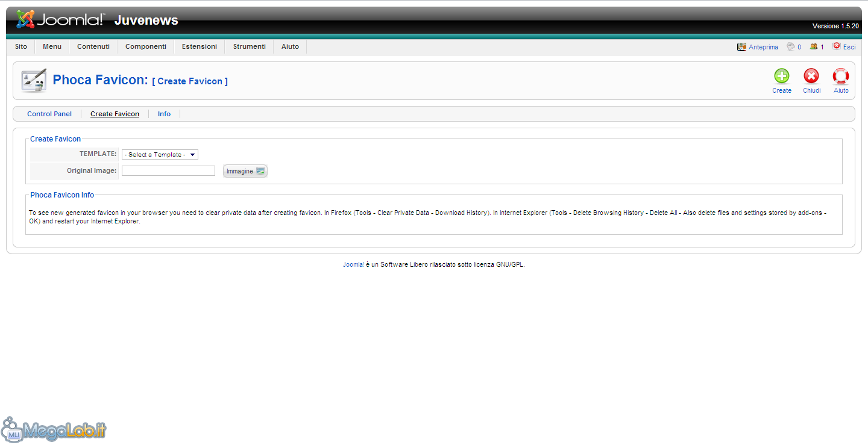This screenshot has width=868, height=445.
Task: Click the red Chiudi close icon
Action: click(x=811, y=76)
